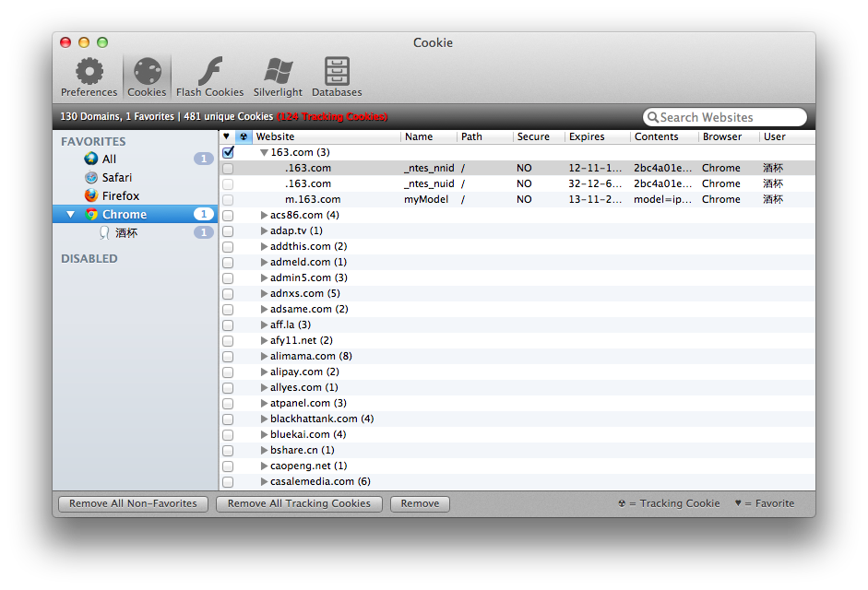
Task: Check the alimama.com favorite checkbox
Action: tap(228, 357)
